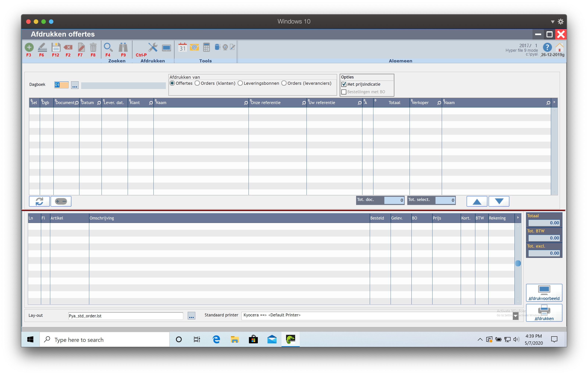Open the calendar icon in Tools
This screenshot has width=588, height=375.
pyautogui.click(x=182, y=47)
